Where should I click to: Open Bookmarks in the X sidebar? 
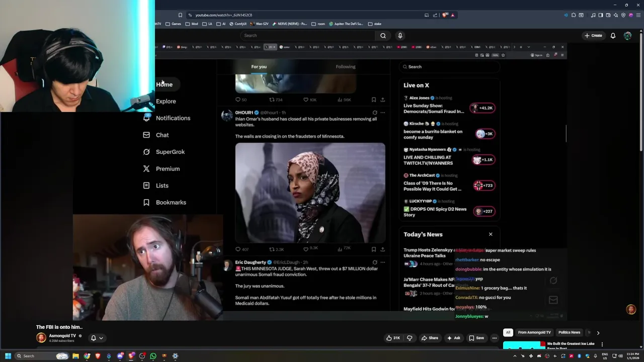(165, 203)
